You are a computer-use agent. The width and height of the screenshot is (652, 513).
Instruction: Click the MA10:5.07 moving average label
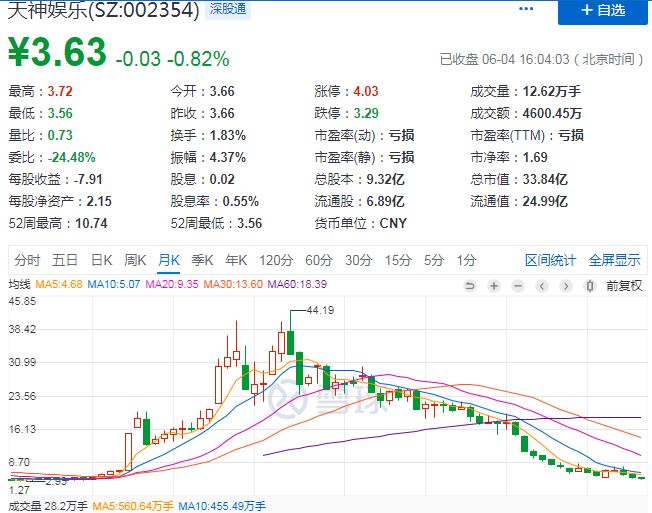tap(114, 284)
